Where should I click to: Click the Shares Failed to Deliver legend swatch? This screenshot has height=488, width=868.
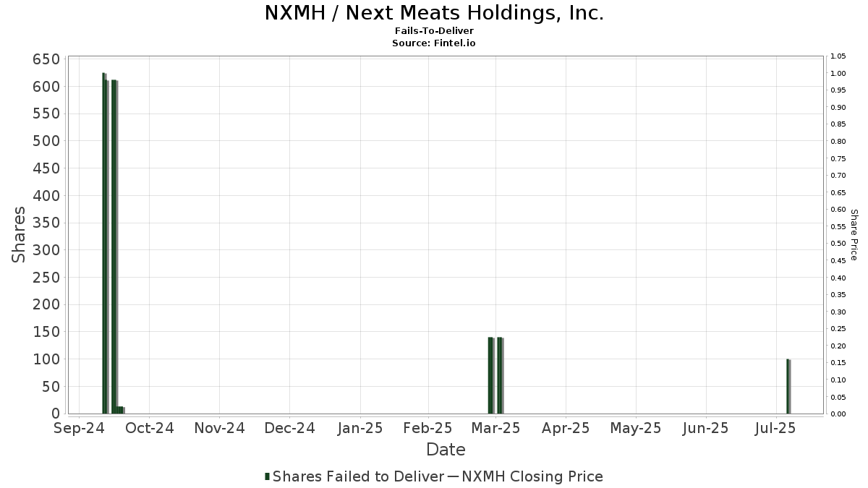point(268,476)
